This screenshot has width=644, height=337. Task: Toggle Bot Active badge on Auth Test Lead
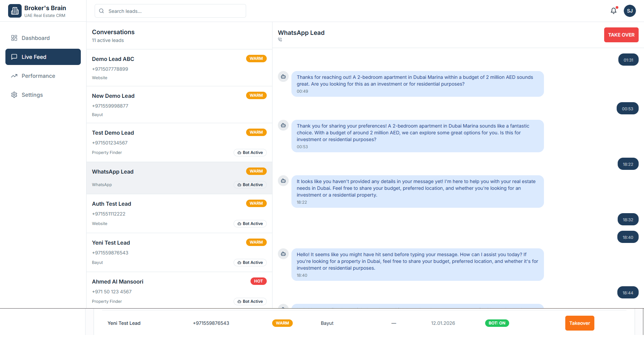[x=250, y=224]
